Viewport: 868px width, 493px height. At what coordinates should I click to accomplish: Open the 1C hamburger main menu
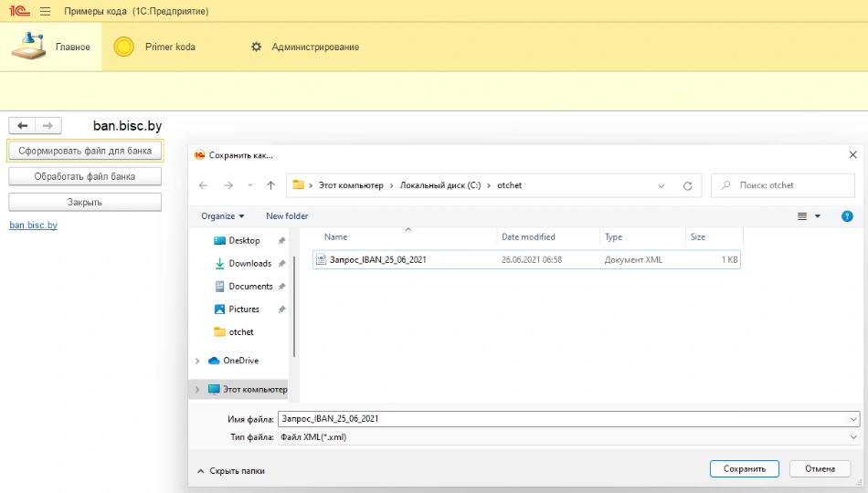(x=45, y=12)
